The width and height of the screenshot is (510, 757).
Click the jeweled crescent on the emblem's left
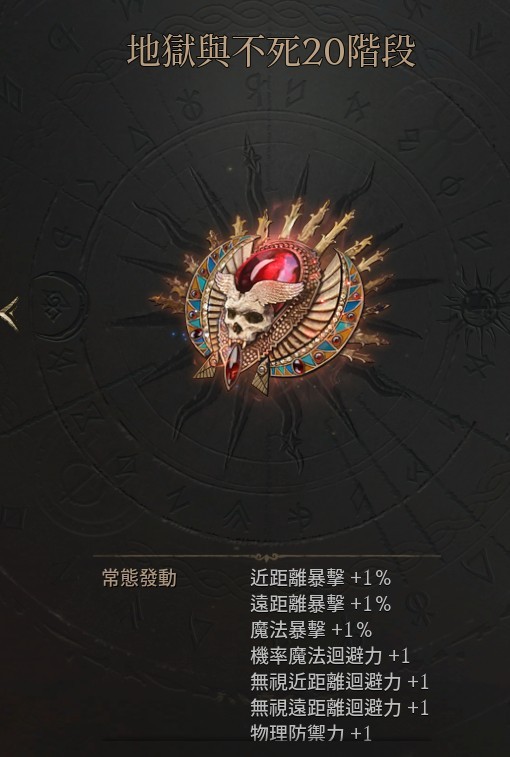[x=203, y=304]
